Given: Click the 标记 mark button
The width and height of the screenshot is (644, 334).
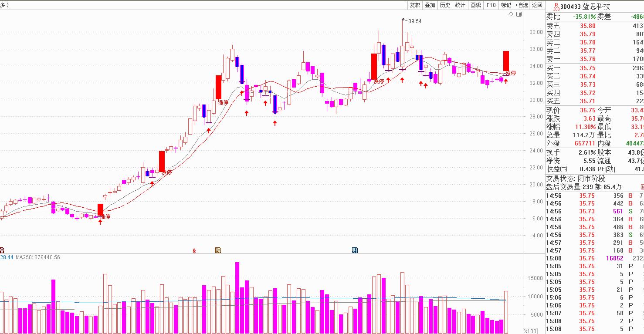Looking at the screenshot, I should (x=506, y=5).
